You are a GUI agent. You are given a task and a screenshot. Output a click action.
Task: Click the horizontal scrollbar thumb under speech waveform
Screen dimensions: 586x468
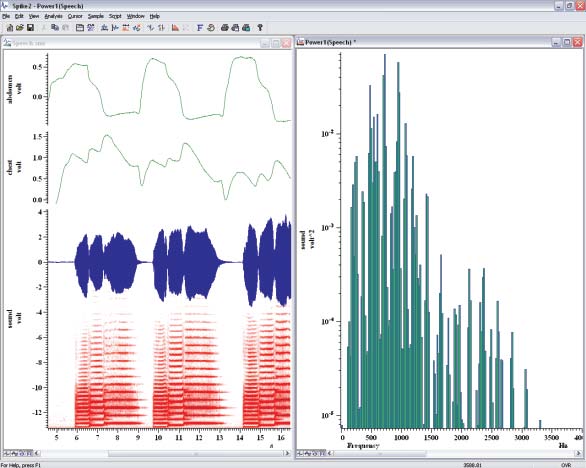point(196,453)
